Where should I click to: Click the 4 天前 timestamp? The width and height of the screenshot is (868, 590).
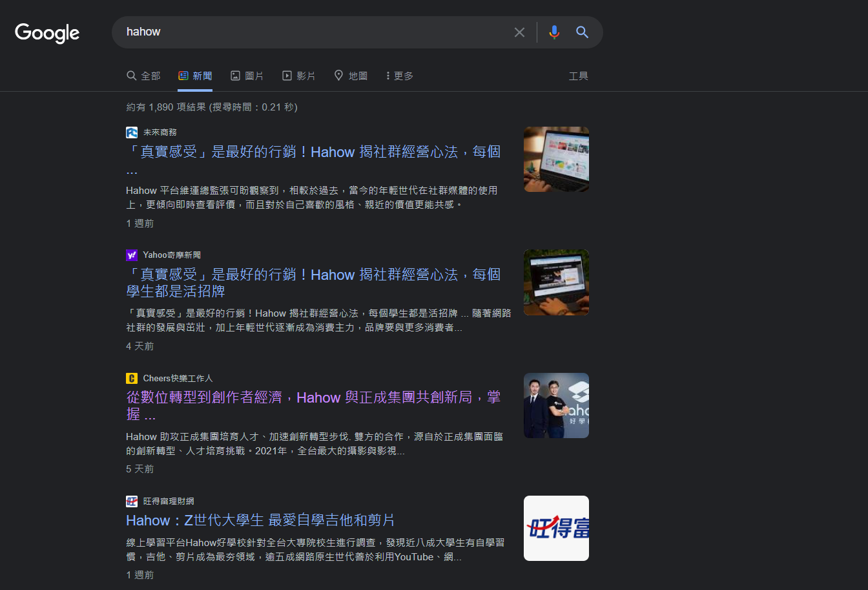(x=140, y=346)
